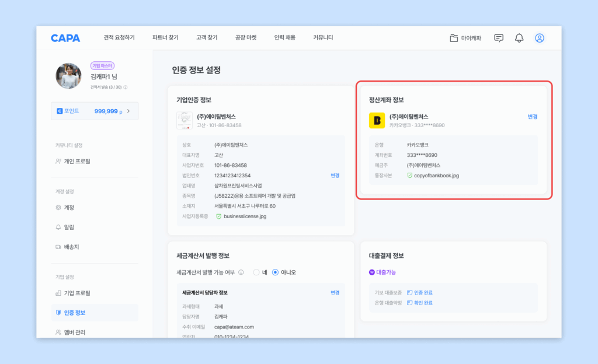Open the 커뮤니티 menu
The image size is (598, 364).
click(323, 38)
